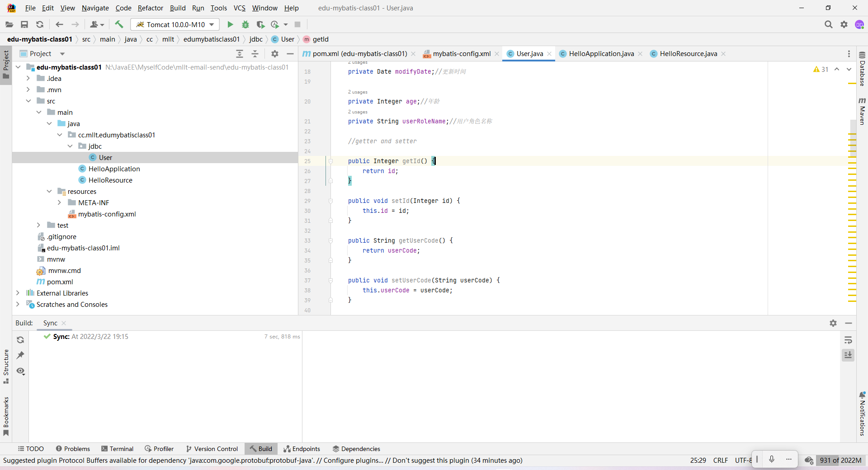Open Maven tool window
868x470 pixels.
pyautogui.click(x=862, y=111)
